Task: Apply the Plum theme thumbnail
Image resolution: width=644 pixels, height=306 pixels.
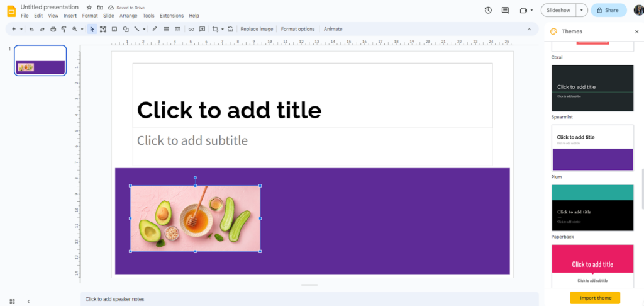Action: pos(592,147)
